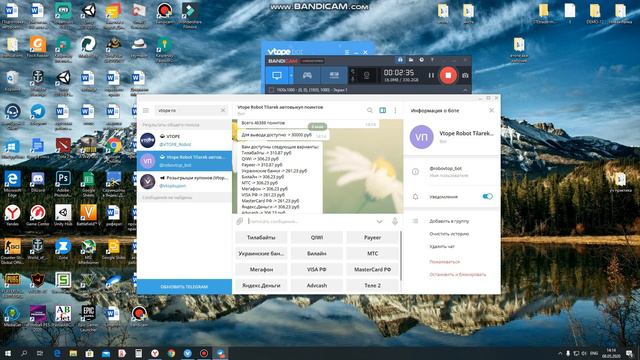Open Microsoft Edge from the taskbar
The width and height of the screenshot is (640, 360).
[x=57, y=353]
